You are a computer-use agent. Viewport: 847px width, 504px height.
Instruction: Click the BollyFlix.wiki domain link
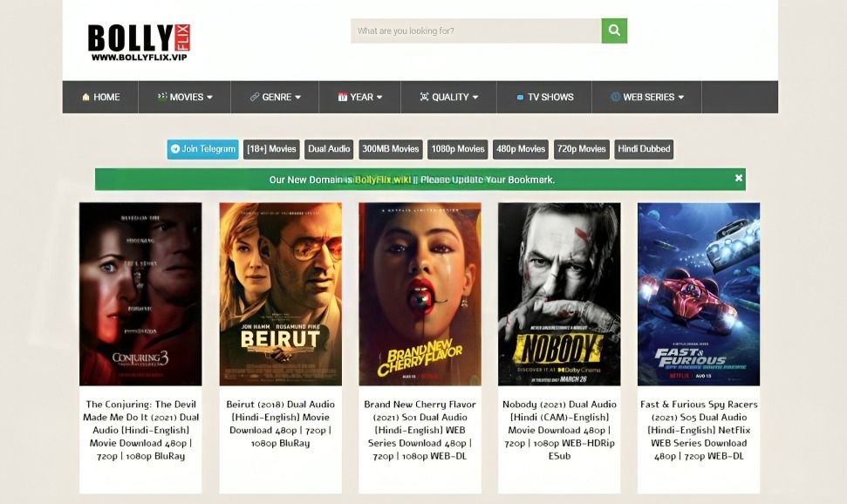coord(382,180)
